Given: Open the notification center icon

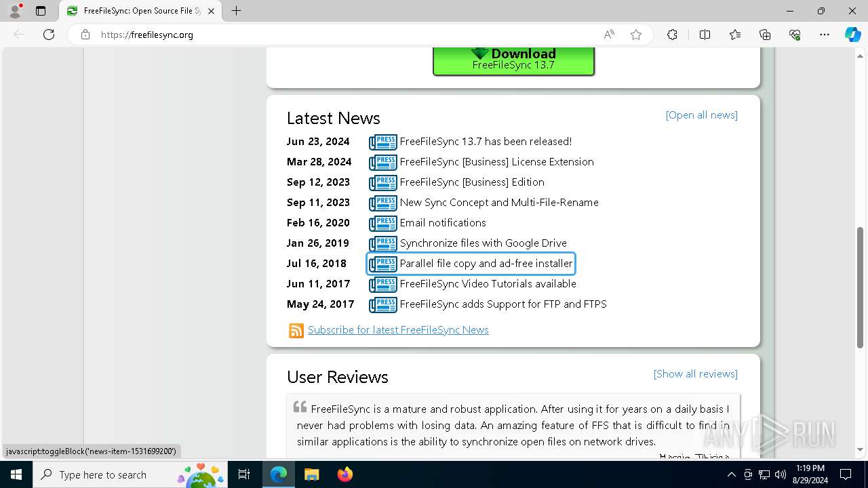Looking at the screenshot, I should click(x=846, y=474).
